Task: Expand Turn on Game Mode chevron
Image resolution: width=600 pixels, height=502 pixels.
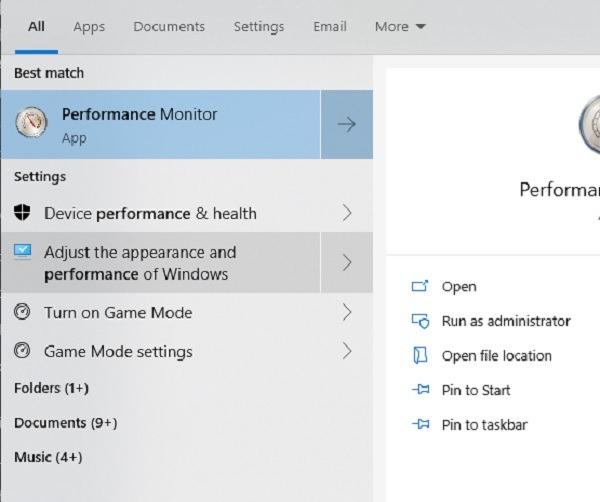Action: coord(347,312)
